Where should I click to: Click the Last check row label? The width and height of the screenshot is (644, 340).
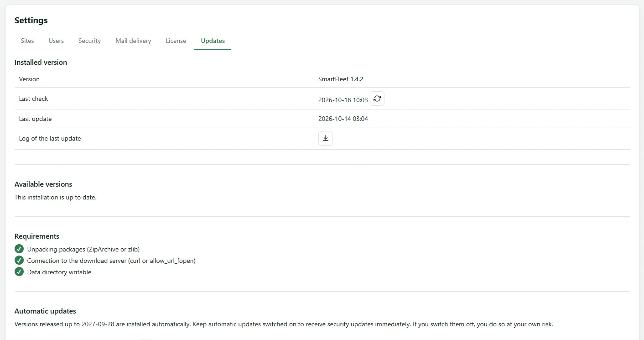click(33, 99)
